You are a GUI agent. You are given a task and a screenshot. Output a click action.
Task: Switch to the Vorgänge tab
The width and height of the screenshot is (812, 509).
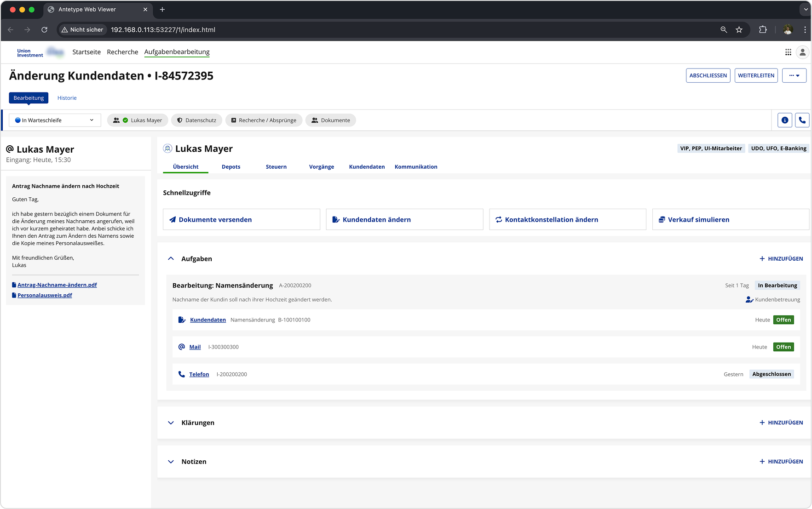pyautogui.click(x=322, y=167)
